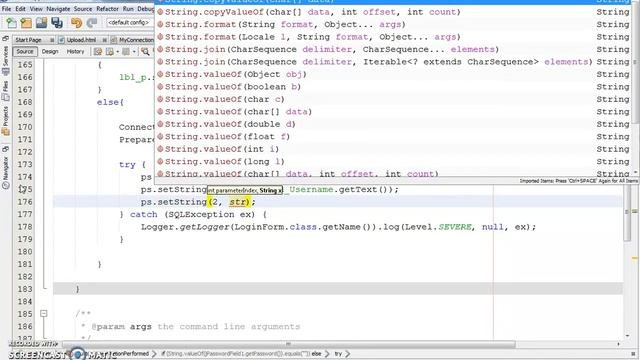
Task: Open the Run menu
Action: pos(128,9)
